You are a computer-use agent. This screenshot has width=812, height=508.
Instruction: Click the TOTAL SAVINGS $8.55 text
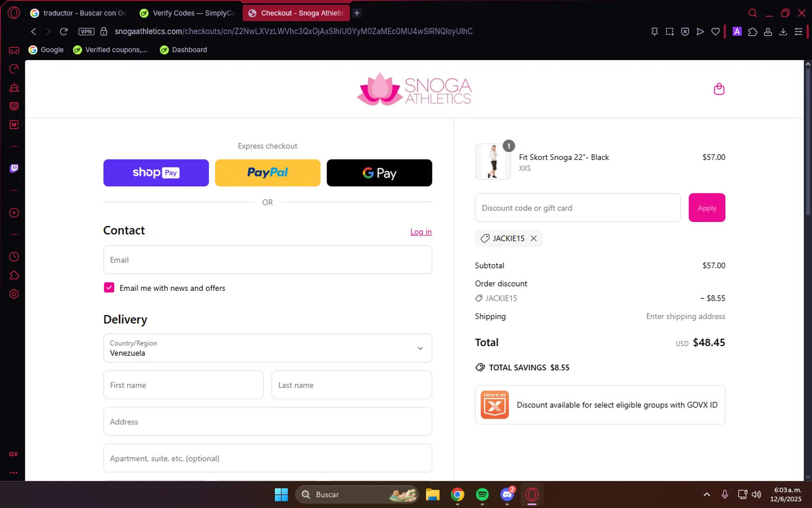point(529,368)
